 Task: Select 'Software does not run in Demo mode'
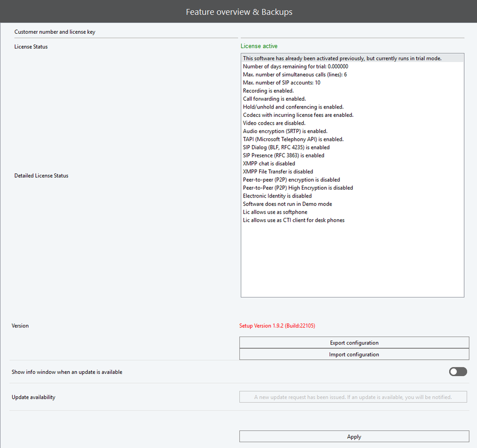point(353,204)
